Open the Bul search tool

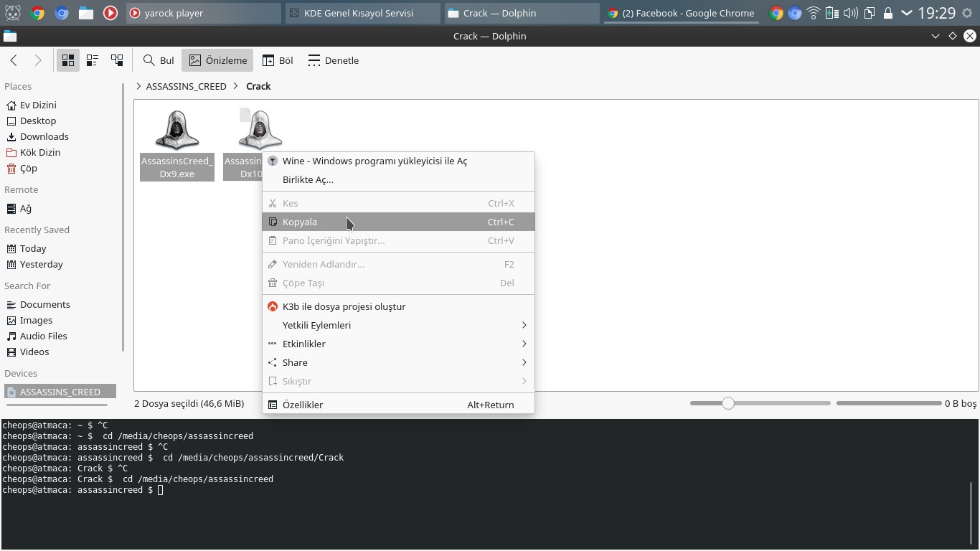(x=159, y=60)
